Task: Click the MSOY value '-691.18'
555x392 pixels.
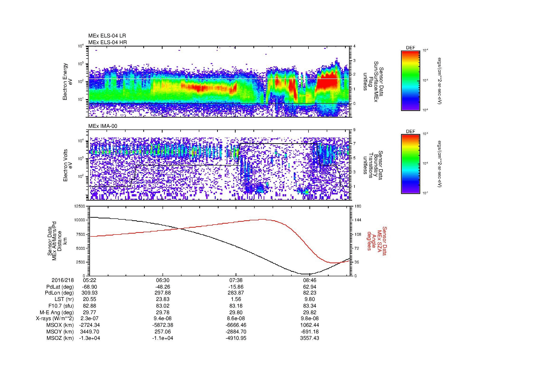Action: (x=309, y=332)
